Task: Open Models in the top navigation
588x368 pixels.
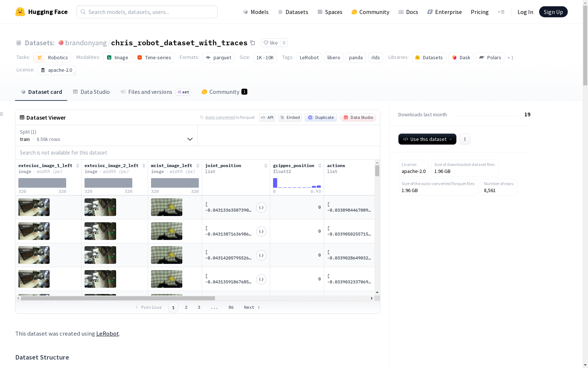Action: pyautogui.click(x=256, y=12)
